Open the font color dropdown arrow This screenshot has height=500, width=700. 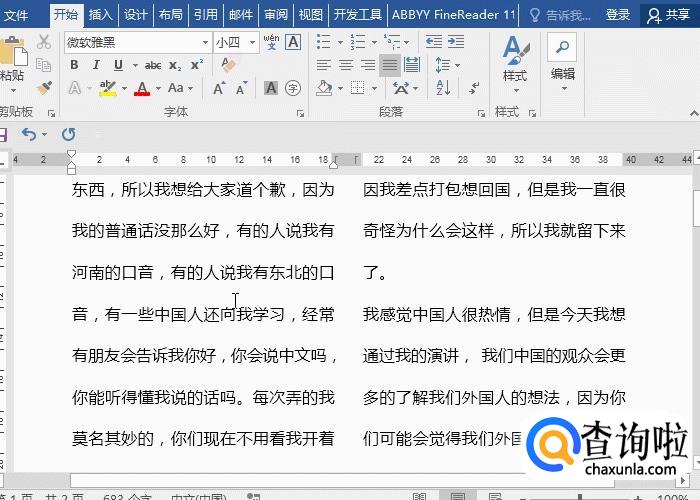pos(158,88)
